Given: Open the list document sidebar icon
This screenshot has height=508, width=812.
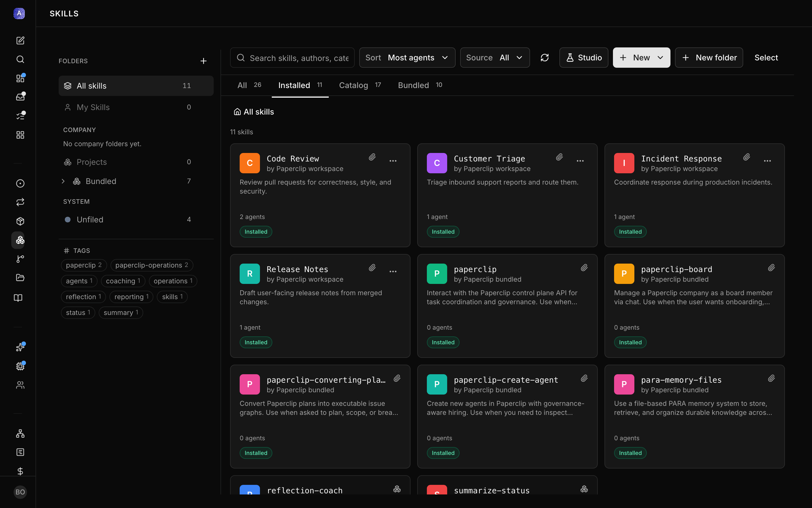Looking at the screenshot, I should pos(20,452).
